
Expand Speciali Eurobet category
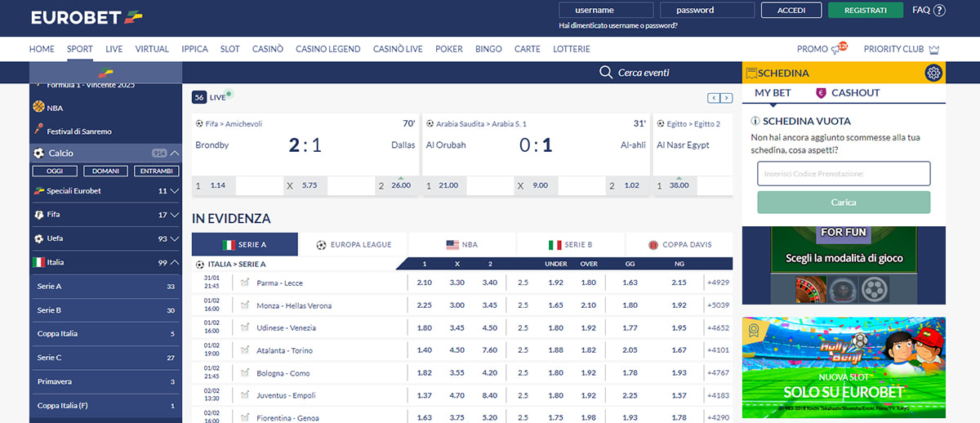pyautogui.click(x=175, y=191)
